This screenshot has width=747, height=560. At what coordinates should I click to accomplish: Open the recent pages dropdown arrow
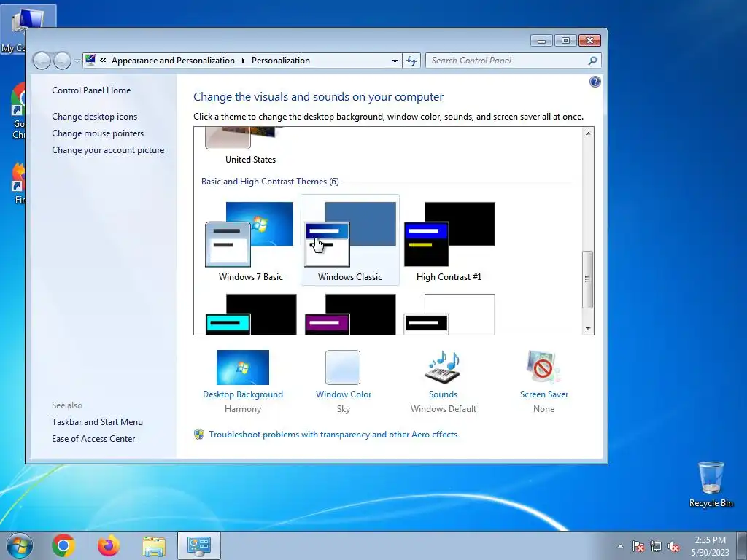(77, 61)
